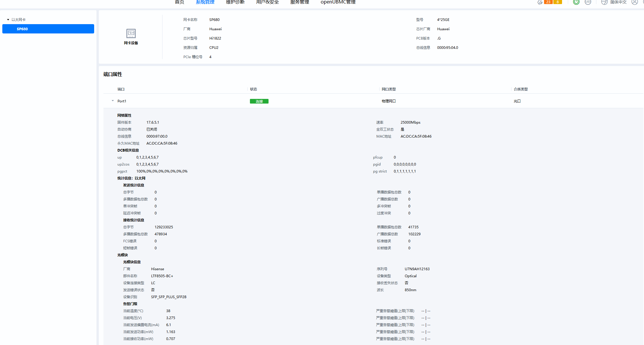Screen dimensions: 644x345
Task: Open the 简体中文 language dropdown
Action: click(618, 2)
